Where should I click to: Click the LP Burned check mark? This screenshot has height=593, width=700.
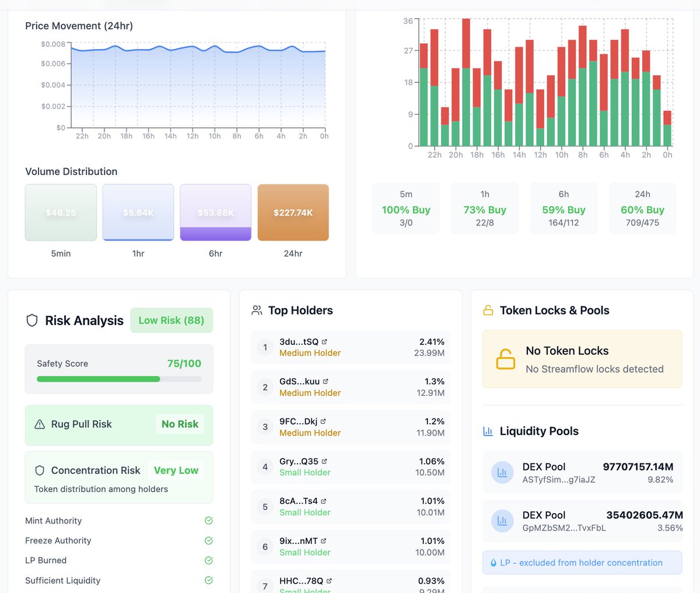[209, 560]
